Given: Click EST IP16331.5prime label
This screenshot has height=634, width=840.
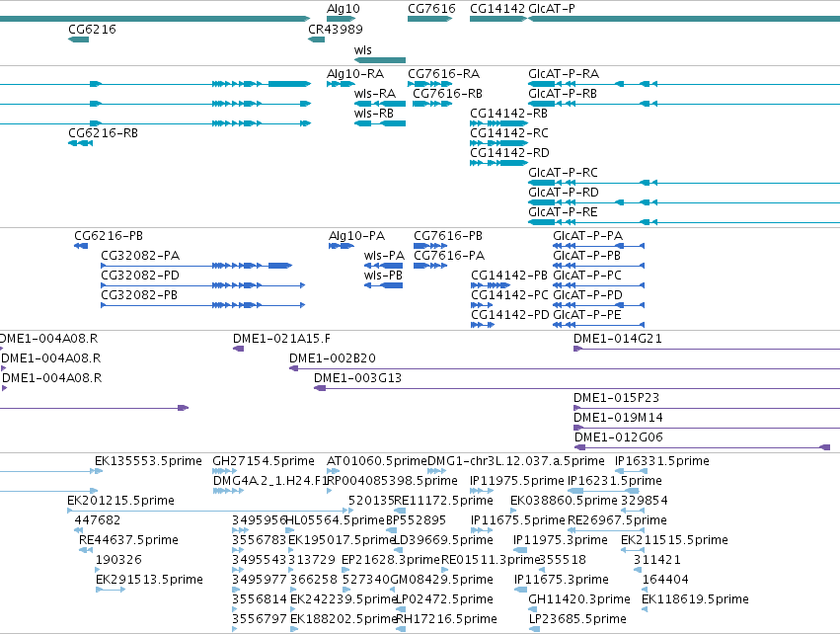Looking at the screenshot, I should 662,461.
